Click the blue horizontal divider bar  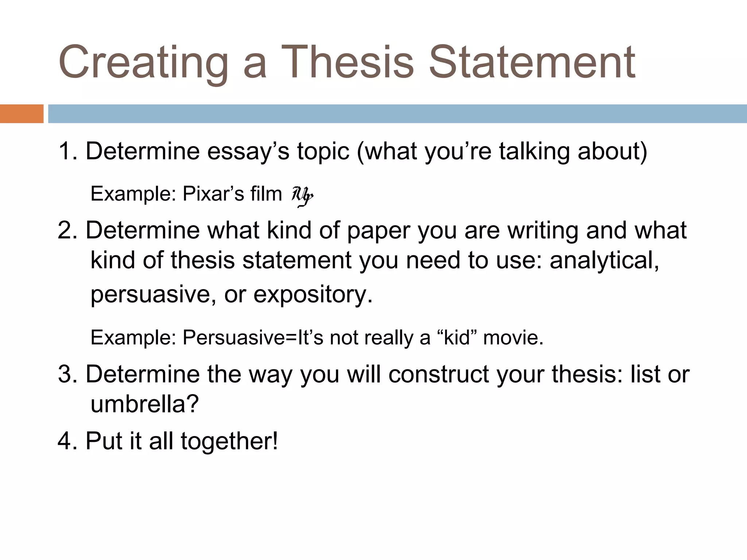click(x=398, y=114)
